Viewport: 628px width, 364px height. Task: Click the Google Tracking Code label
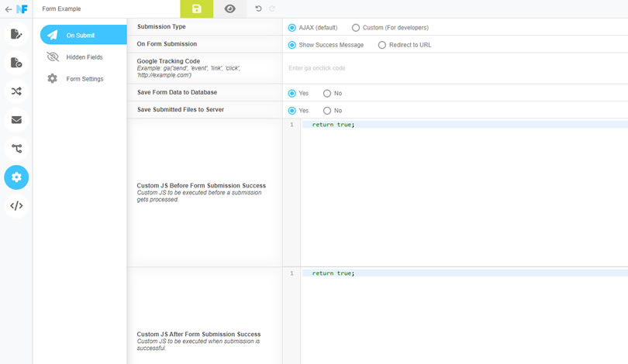[x=168, y=61]
